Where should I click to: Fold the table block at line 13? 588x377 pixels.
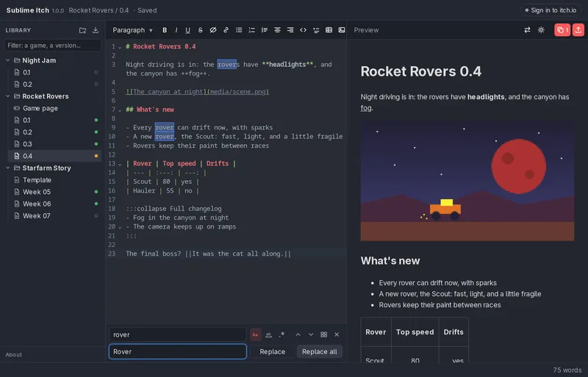click(120, 165)
